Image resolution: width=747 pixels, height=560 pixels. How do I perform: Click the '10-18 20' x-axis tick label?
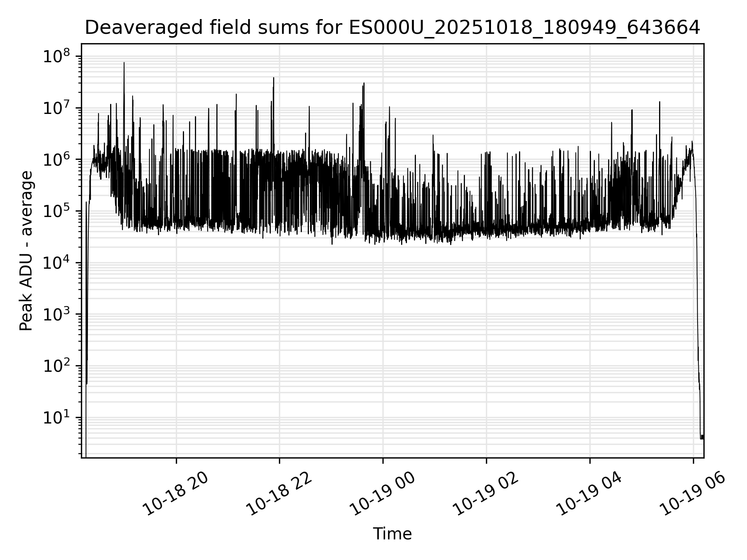[x=175, y=494]
